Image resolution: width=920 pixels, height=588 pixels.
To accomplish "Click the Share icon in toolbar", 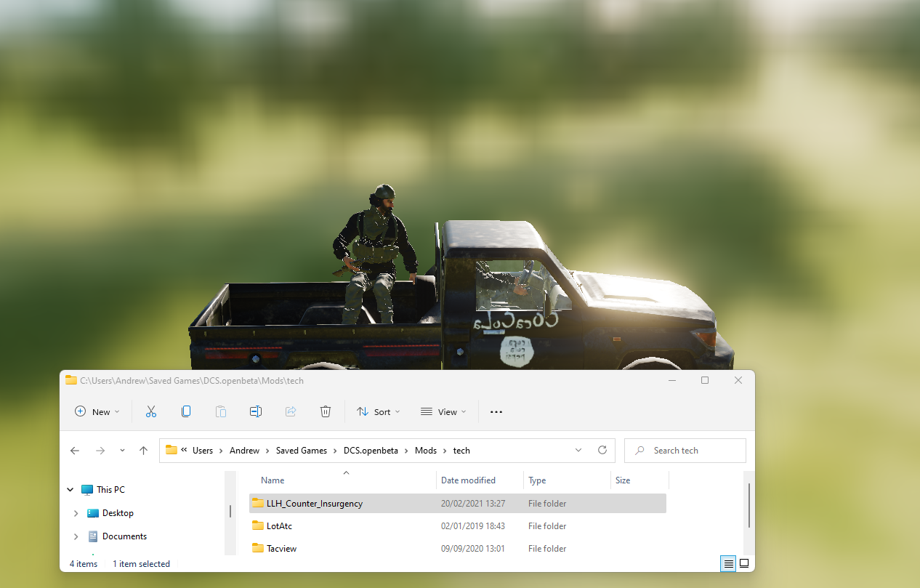I will pyautogui.click(x=291, y=411).
